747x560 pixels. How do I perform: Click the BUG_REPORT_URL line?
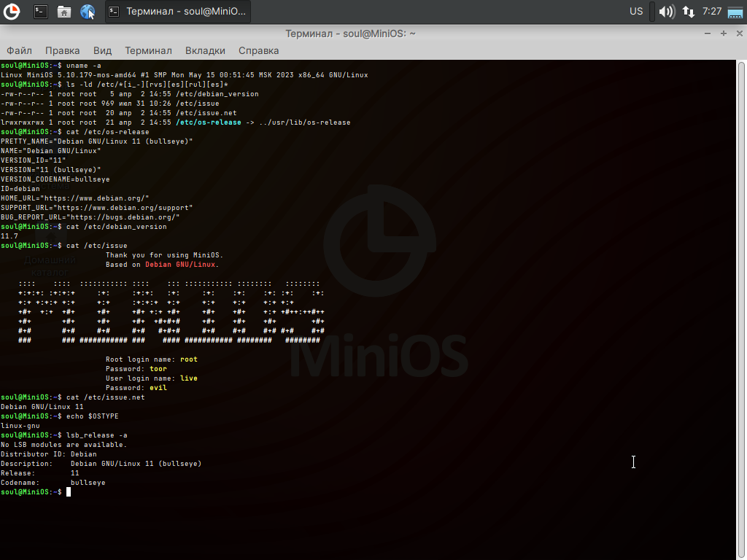point(90,217)
